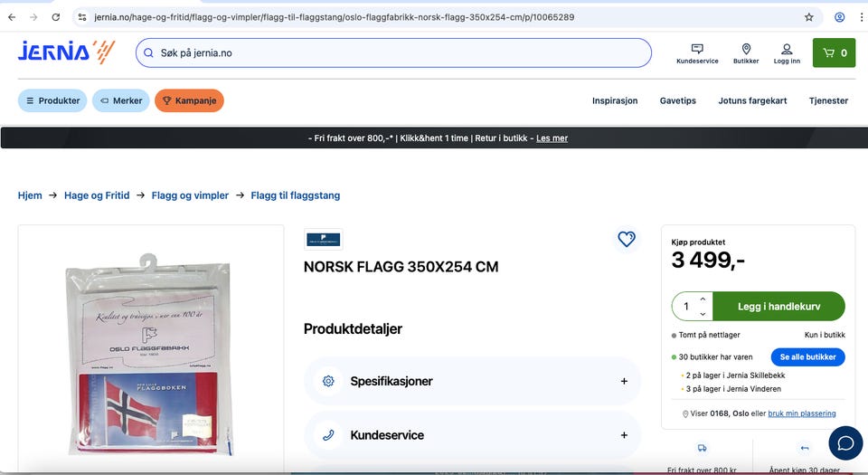
Task: Go to Hjem breadcrumb
Action: coord(30,195)
